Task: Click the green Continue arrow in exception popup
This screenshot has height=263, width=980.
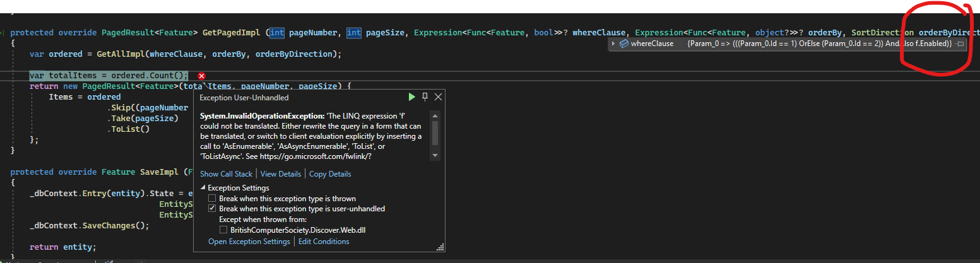Action: pyautogui.click(x=411, y=97)
